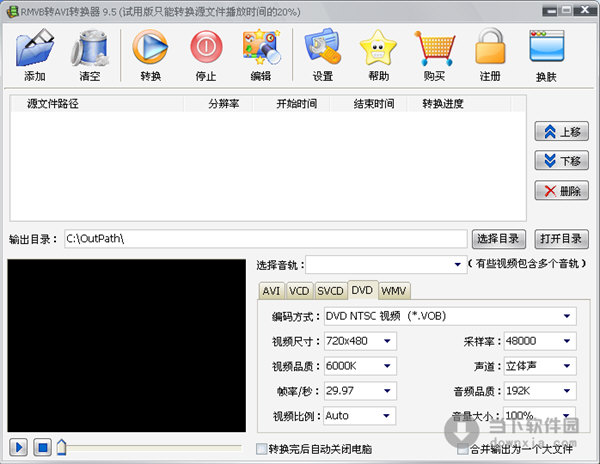
Task: Open the 编辑 (Edit) tool icon
Action: 261,47
